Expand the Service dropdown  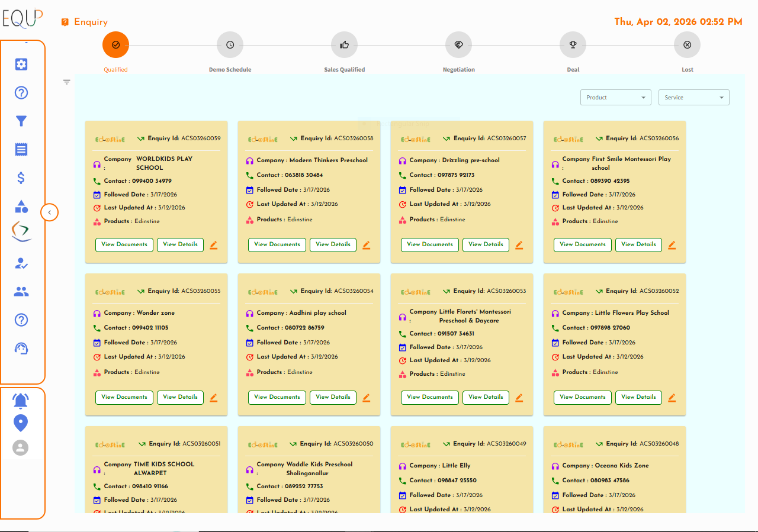(x=693, y=98)
